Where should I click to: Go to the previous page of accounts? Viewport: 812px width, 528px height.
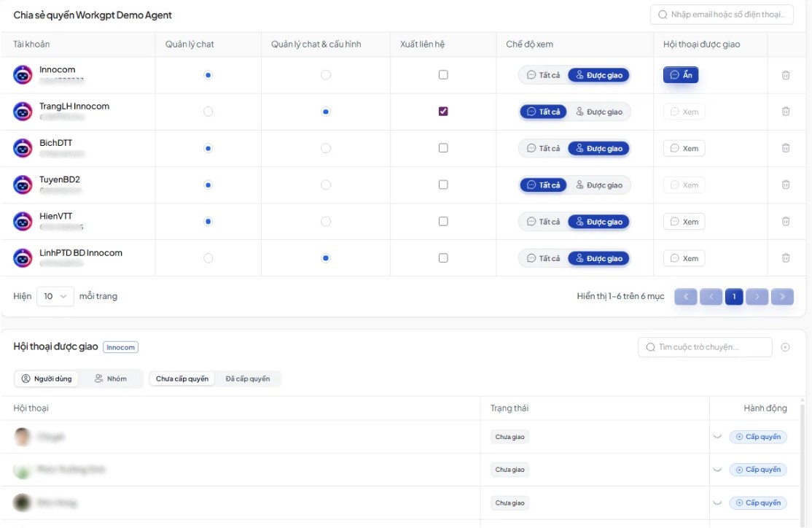[x=711, y=296]
